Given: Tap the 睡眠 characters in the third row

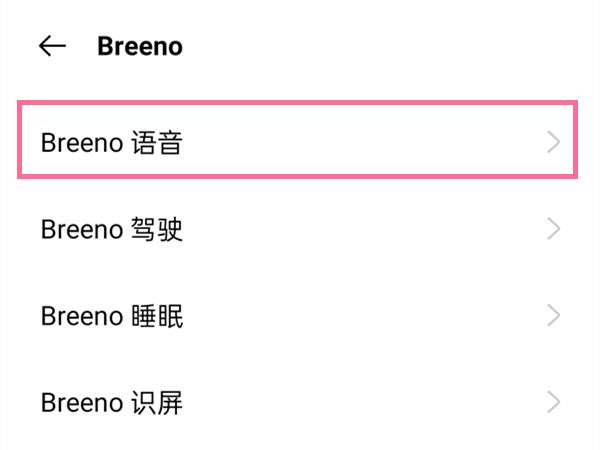Looking at the screenshot, I should point(158,317).
